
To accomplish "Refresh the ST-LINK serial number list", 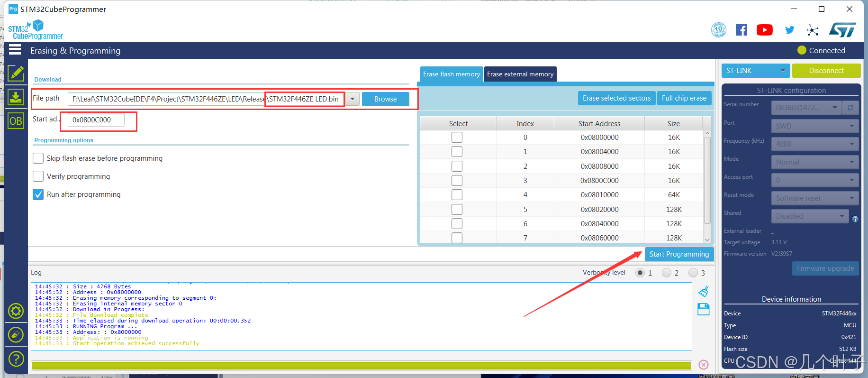I will (850, 108).
